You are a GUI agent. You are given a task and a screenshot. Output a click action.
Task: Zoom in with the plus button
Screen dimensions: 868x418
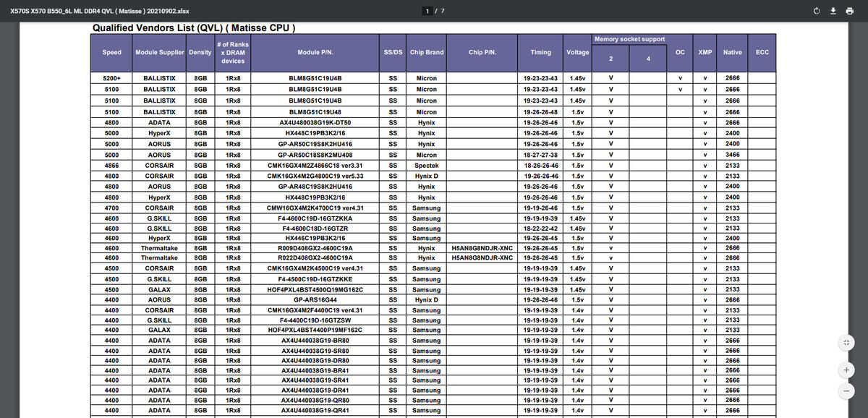click(x=846, y=370)
